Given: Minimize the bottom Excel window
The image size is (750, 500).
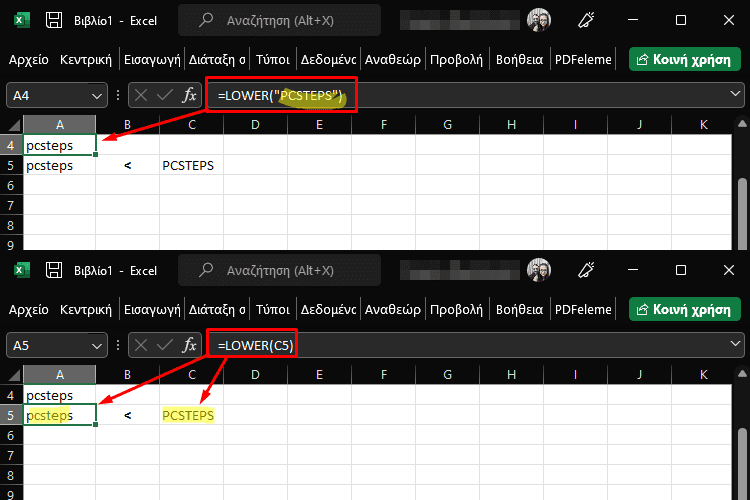Looking at the screenshot, I should point(633,270).
